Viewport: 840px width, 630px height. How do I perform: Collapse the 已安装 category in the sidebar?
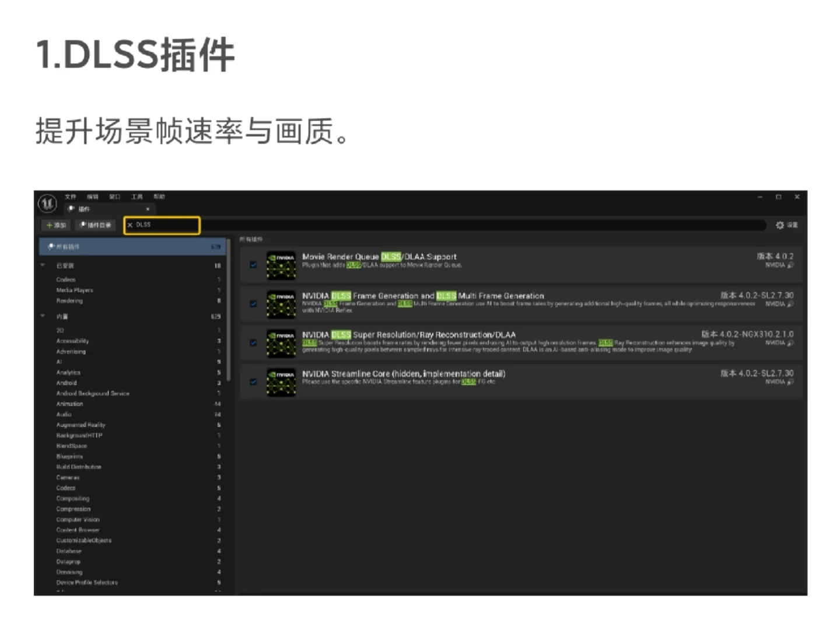42,265
